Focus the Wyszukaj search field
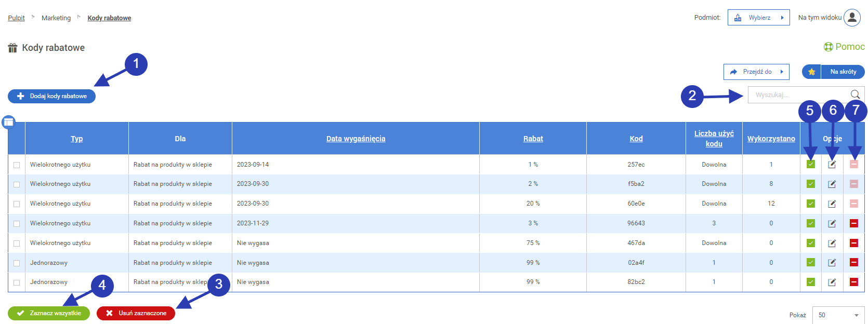This screenshot has height=324, width=868. pyautogui.click(x=798, y=95)
